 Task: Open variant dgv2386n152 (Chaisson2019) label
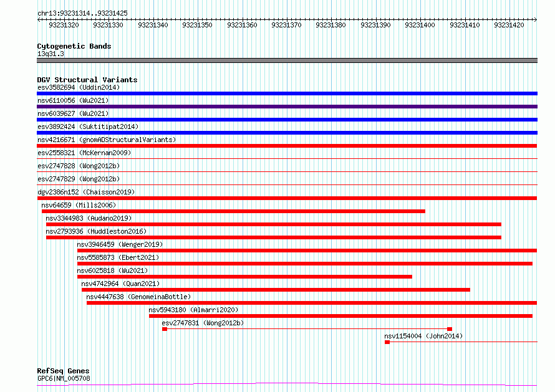coord(86,192)
